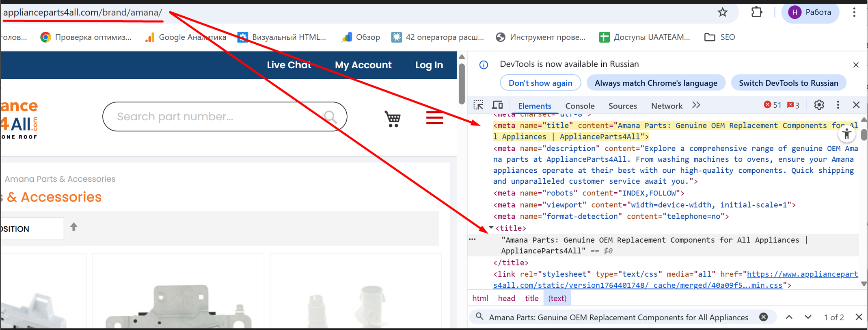This screenshot has height=330, width=868.
Task: Click Don't show again button
Action: (540, 83)
